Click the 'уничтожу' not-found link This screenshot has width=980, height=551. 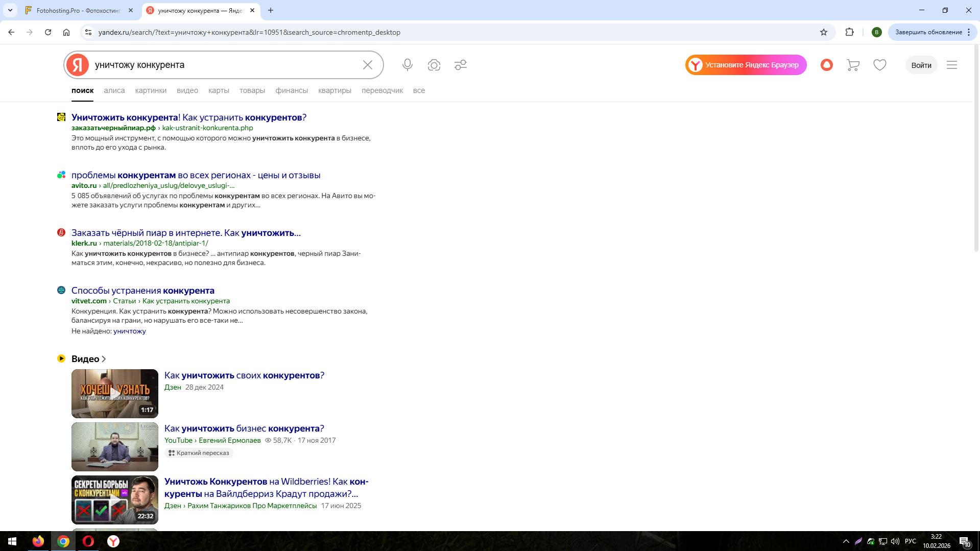130,331
